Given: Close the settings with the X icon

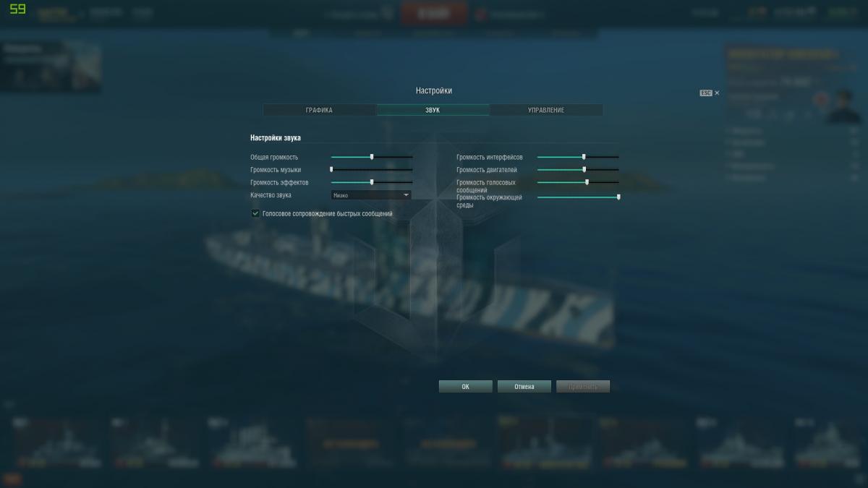Looking at the screenshot, I should pyautogui.click(x=717, y=93).
